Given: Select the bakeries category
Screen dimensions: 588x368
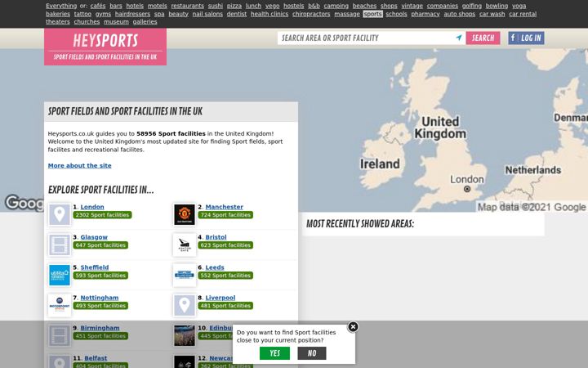Looking at the screenshot, I should tap(58, 14).
